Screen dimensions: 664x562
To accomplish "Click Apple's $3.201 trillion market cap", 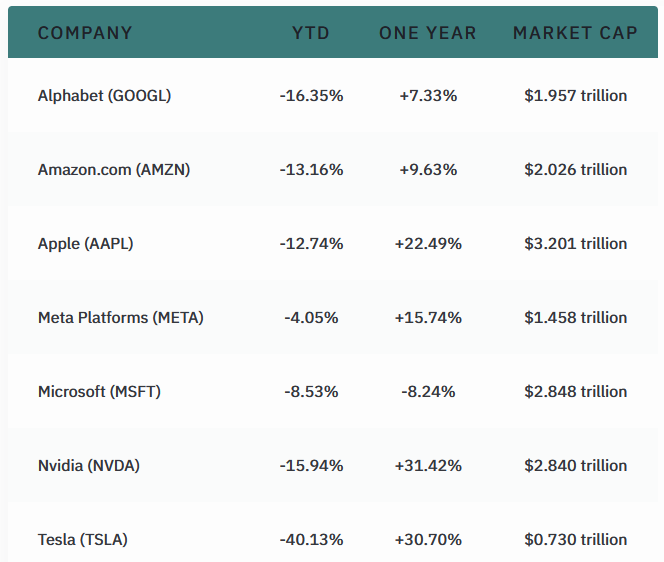I will pyautogui.click(x=576, y=244).
